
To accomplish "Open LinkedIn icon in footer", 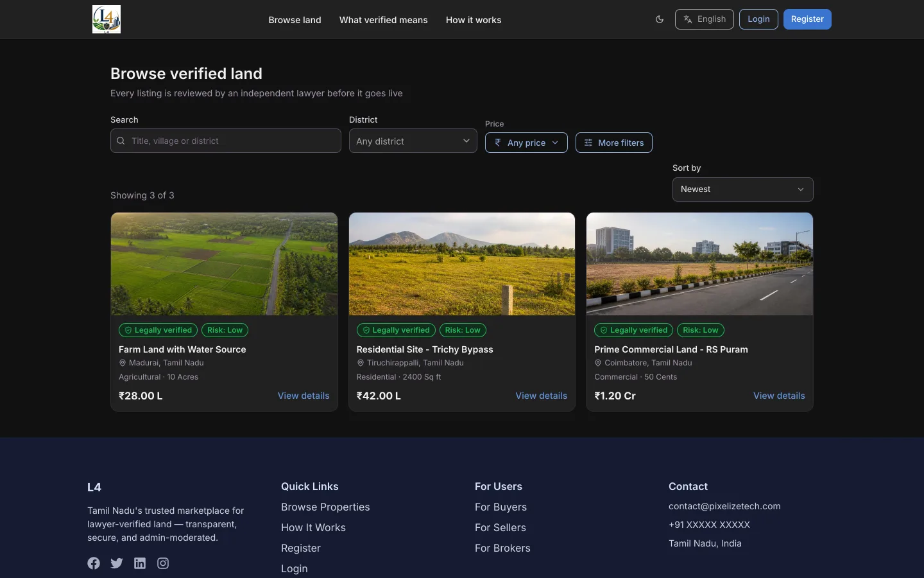I will (x=140, y=563).
